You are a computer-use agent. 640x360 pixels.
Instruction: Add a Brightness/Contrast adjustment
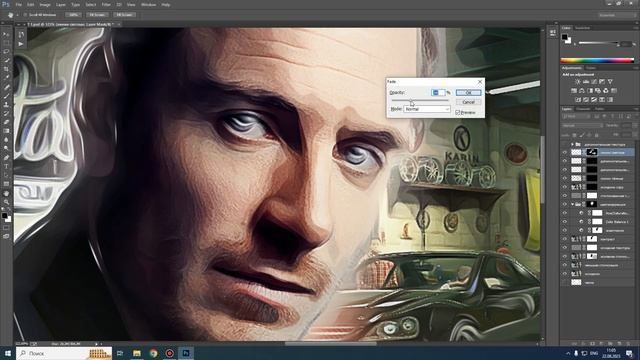578,82
